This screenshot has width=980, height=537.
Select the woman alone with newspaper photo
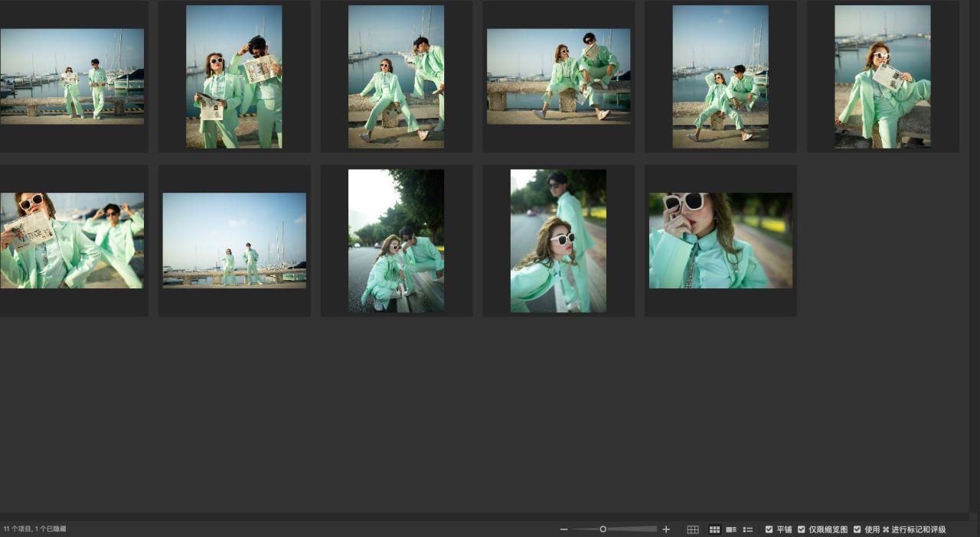tap(883, 76)
